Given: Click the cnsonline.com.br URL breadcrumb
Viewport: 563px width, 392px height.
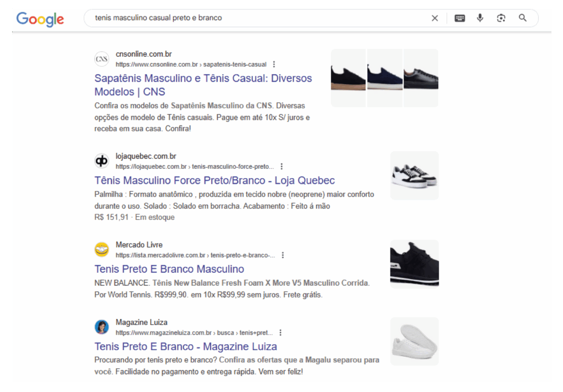Looking at the screenshot, I should (191, 65).
